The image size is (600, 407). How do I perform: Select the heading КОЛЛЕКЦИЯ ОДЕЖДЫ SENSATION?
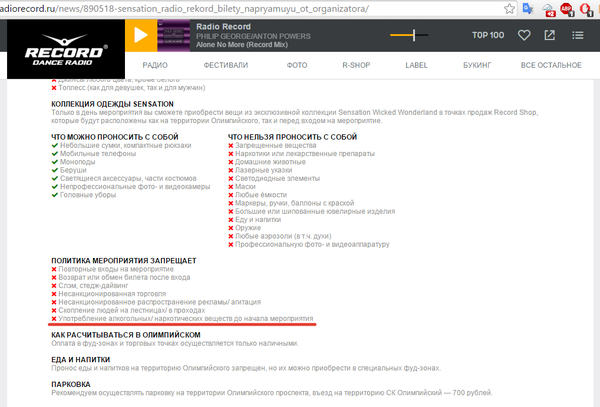tap(112, 104)
